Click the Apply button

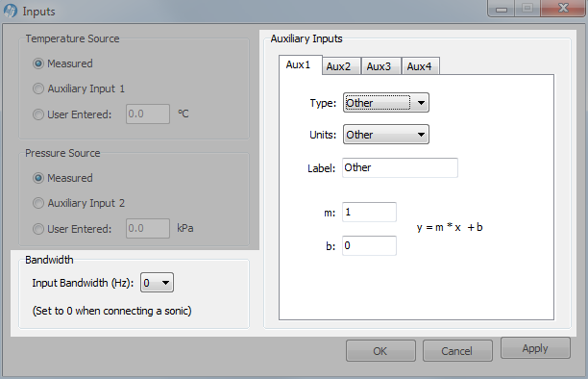[535, 348]
